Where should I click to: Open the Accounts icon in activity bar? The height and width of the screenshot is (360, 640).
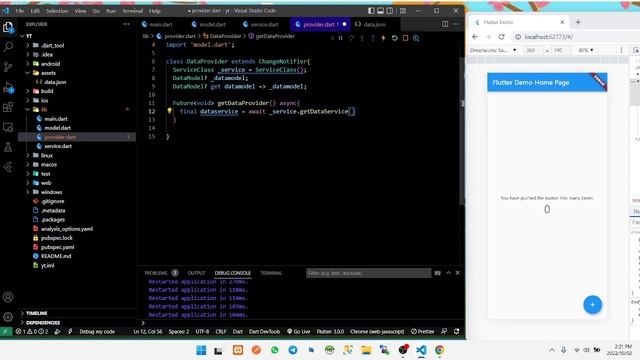click(8, 297)
